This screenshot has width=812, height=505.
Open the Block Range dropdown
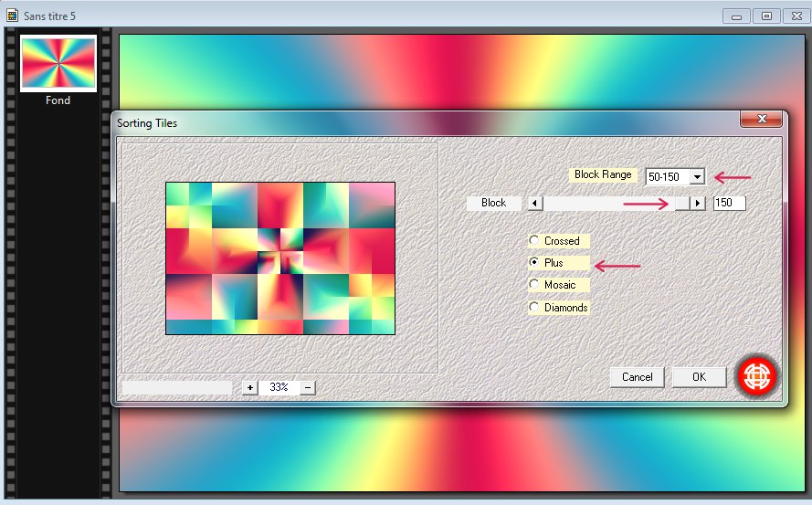(697, 176)
